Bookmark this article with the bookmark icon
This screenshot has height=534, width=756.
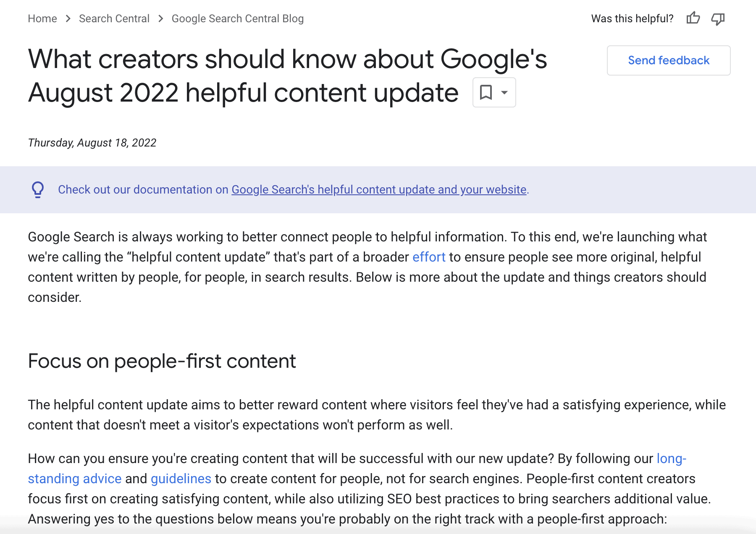click(x=486, y=92)
